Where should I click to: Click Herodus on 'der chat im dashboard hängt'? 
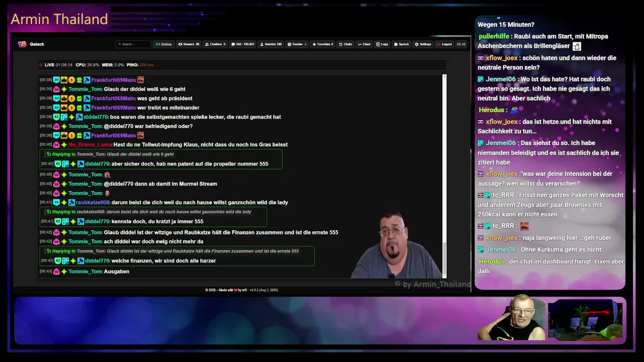(492, 261)
